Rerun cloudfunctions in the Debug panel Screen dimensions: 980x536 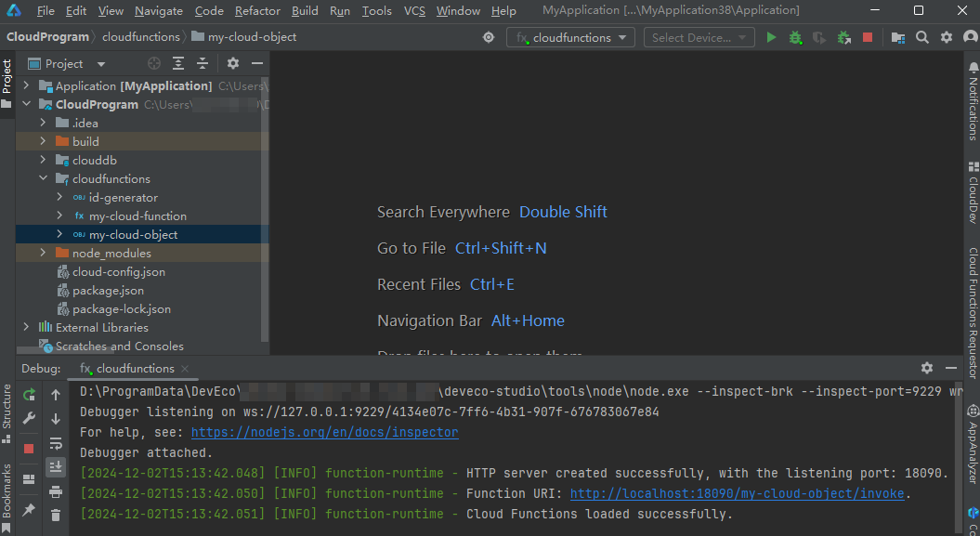click(x=29, y=396)
